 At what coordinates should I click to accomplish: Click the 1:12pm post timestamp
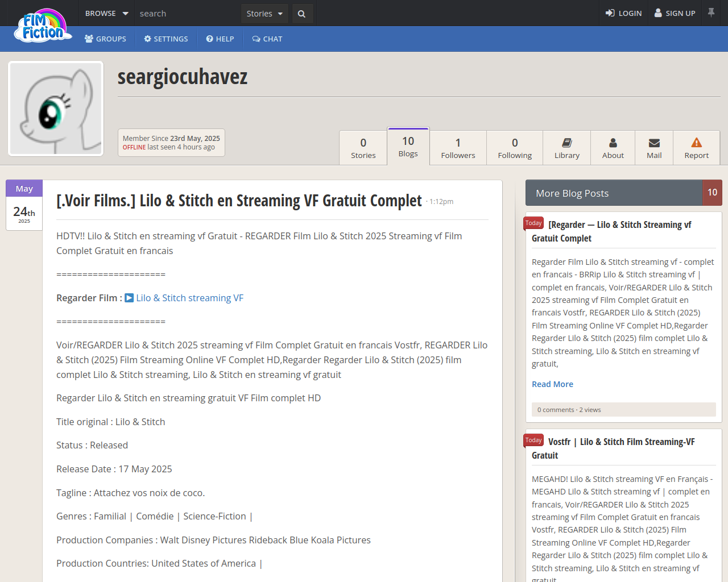(x=441, y=202)
